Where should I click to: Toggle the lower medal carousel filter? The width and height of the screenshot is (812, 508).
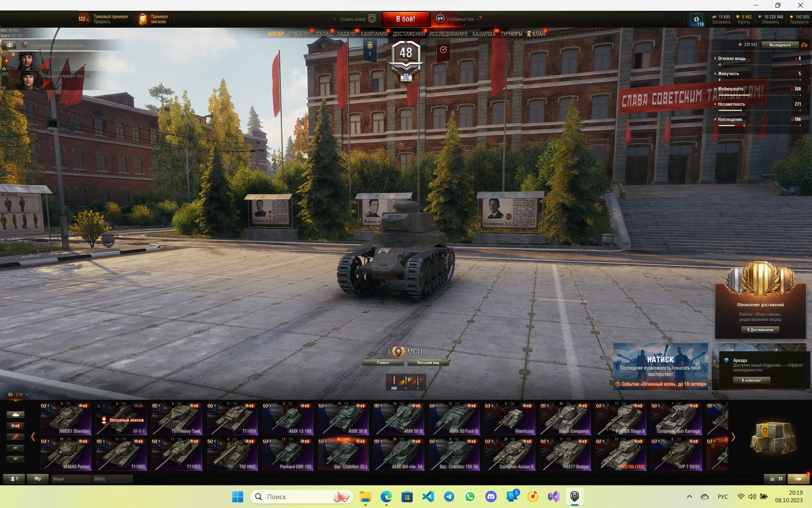pyautogui.click(x=16, y=459)
